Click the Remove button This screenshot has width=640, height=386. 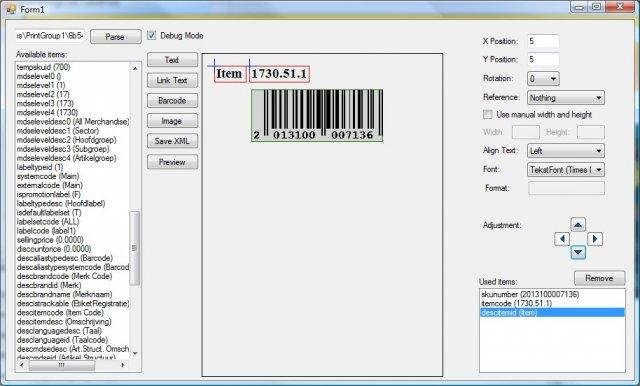pyautogui.click(x=600, y=278)
